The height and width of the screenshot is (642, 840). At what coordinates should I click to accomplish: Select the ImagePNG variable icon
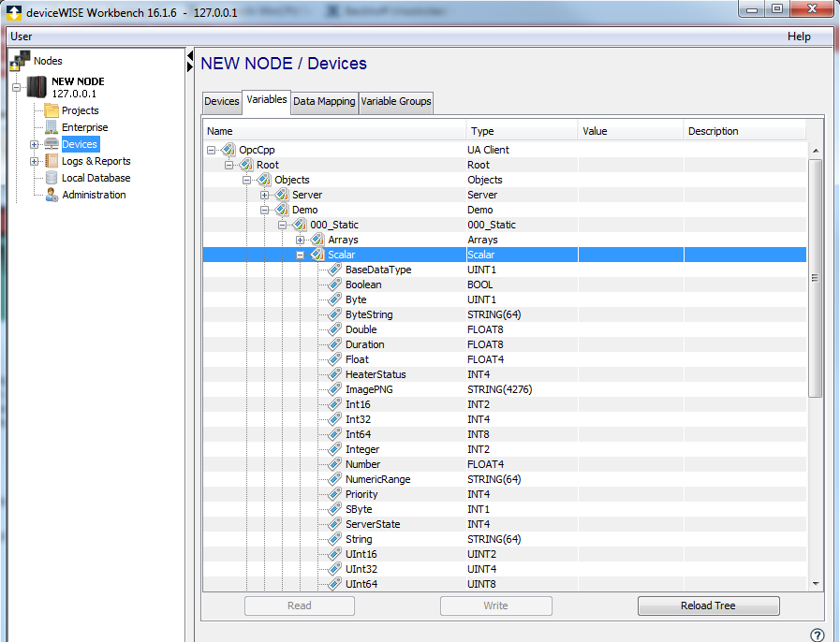(334, 389)
